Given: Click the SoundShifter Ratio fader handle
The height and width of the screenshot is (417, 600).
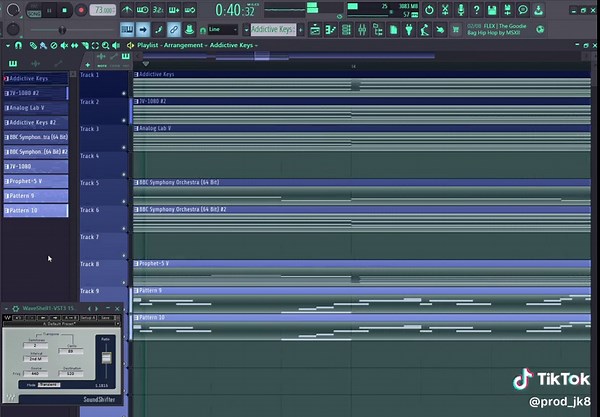Looking at the screenshot, I should pos(106,357).
